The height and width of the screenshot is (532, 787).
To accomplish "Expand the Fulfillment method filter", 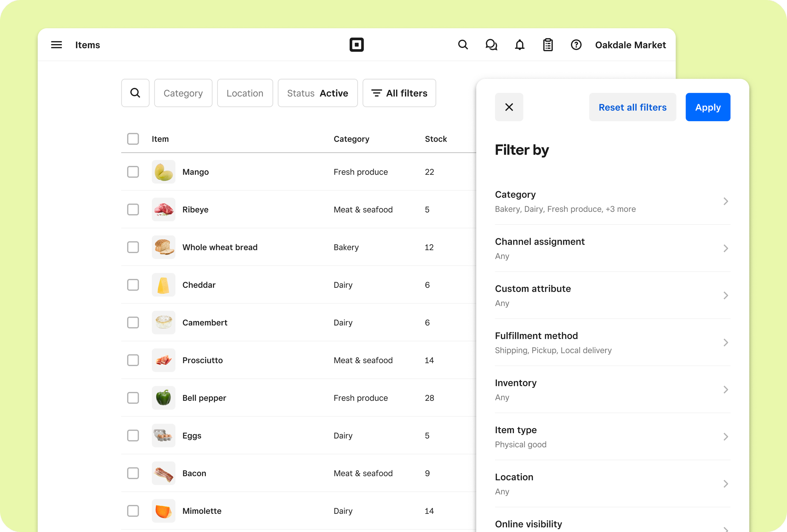I will pos(612,342).
